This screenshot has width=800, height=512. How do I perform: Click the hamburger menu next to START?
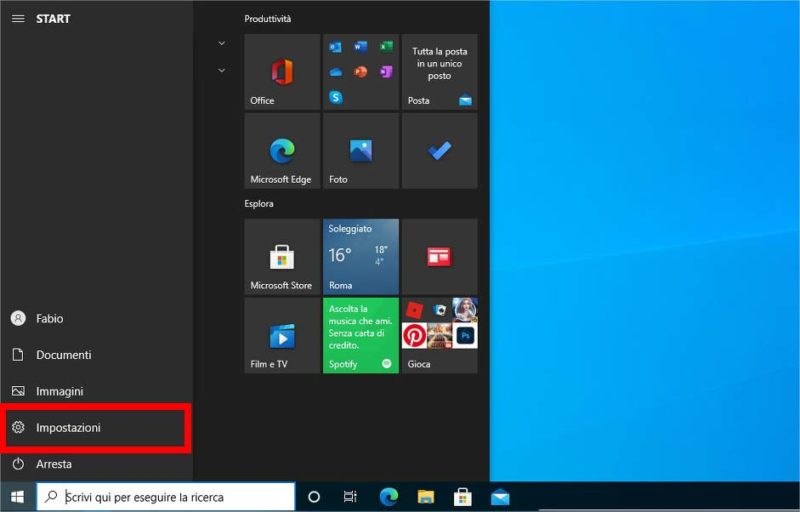click(x=18, y=19)
